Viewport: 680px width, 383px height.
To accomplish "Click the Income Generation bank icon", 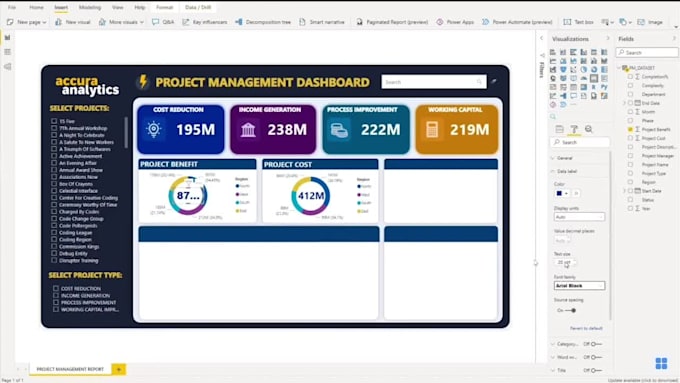I will 248,129.
